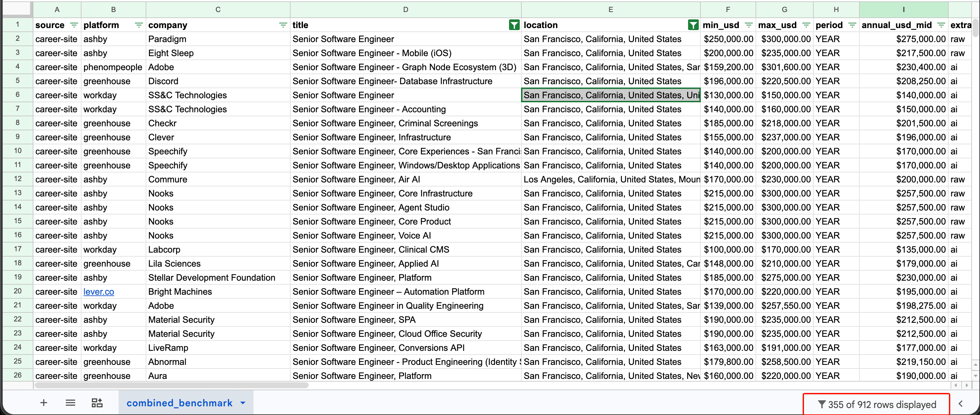Select the phenompeople platform cell
Viewport: 980px width, 415px height.
tap(113, 67)
